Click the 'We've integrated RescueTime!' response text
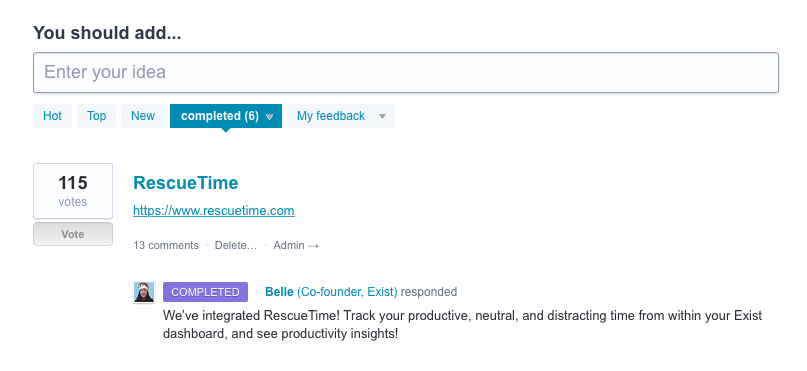 pyautogui.click(x=462, y=324)
